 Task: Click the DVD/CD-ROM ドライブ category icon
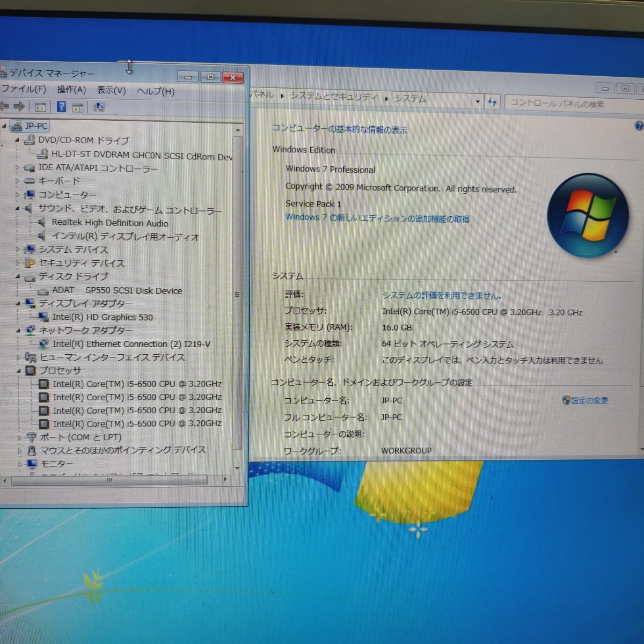(x=30, y=140)
